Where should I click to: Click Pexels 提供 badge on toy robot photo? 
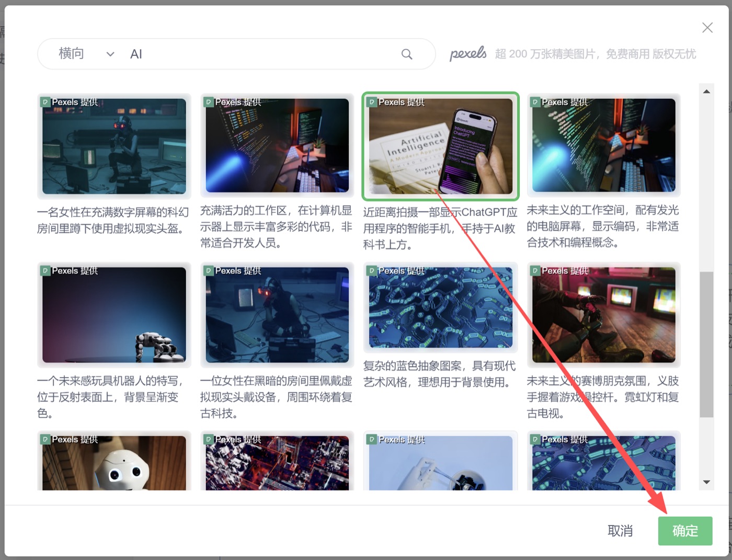[70, 271]
